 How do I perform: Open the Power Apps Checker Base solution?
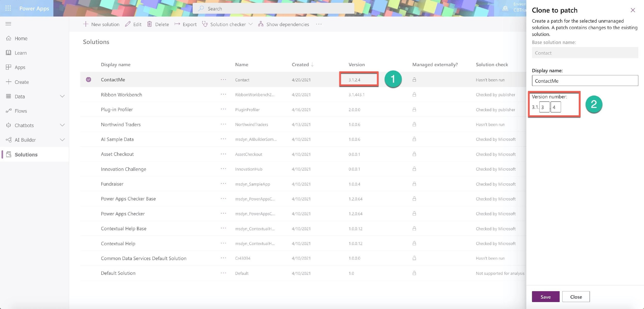(x=128, y=199)
